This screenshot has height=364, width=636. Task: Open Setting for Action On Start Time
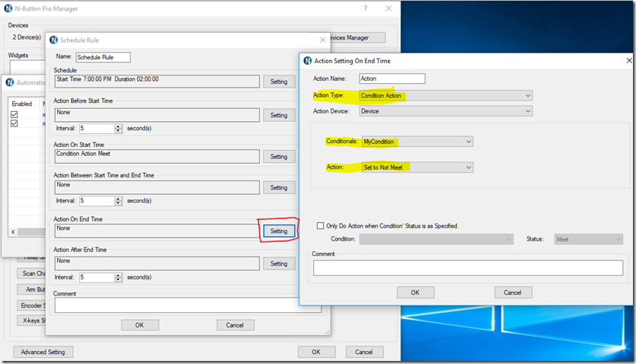[279, 156]
